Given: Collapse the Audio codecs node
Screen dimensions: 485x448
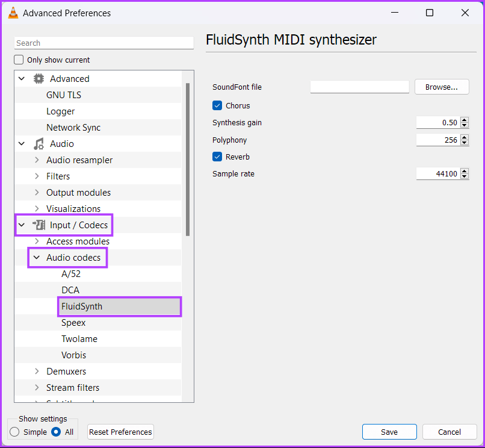Looking at the screenshot, I should click(37, 257).
